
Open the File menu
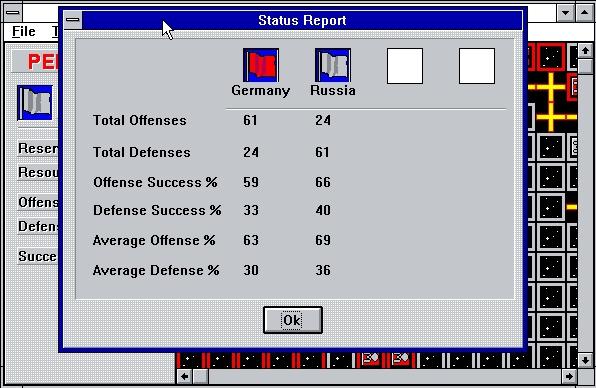24,31
